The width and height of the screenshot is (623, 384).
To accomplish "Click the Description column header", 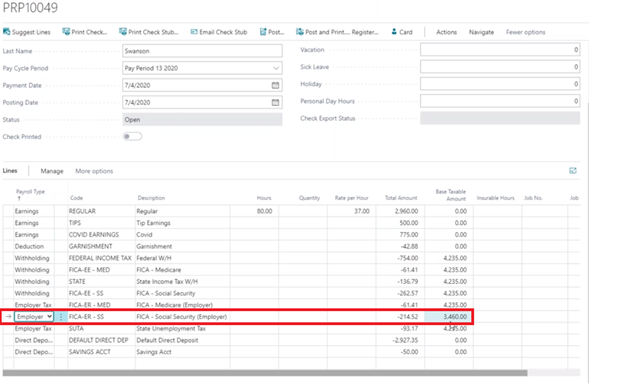I will click(x=151, y=198).
